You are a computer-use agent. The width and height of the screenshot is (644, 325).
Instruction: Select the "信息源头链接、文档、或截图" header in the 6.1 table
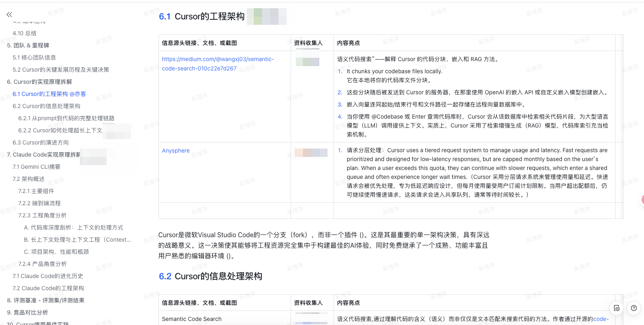199,43
